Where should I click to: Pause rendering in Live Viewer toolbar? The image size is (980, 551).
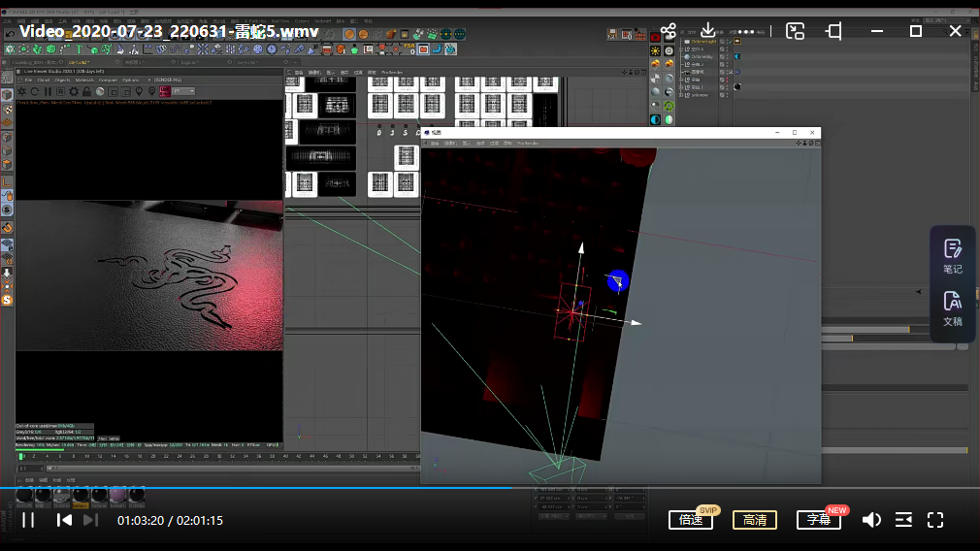tap(49, 91)
